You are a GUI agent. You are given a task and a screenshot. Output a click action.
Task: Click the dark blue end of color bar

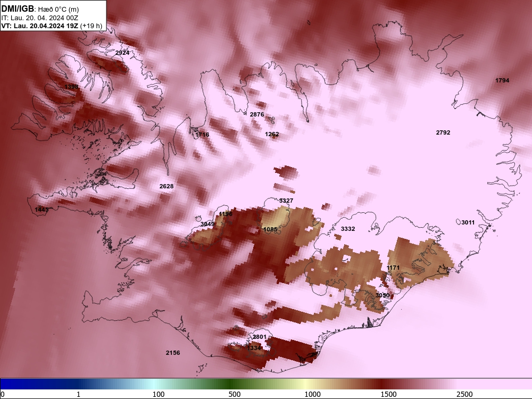tap(20, 384)
